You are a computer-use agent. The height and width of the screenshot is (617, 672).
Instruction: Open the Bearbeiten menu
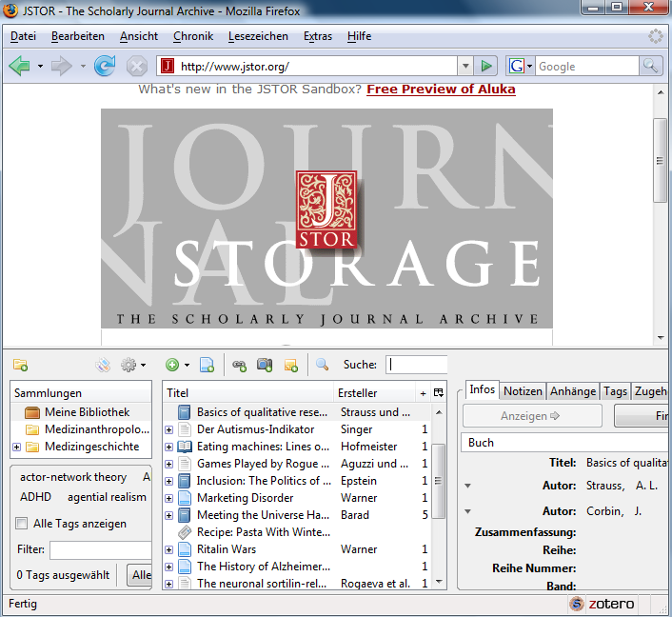[77, 36]
